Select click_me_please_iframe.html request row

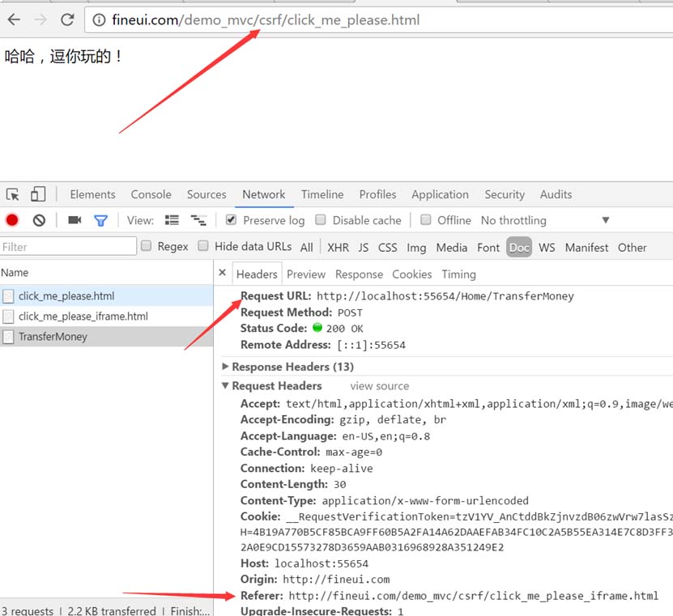tap(106, 316)
